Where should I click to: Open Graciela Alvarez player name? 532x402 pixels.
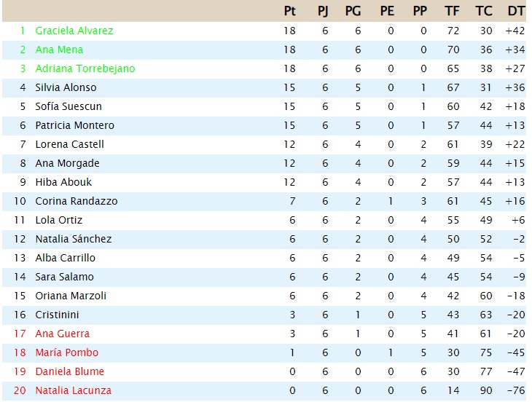pos(74,31)
